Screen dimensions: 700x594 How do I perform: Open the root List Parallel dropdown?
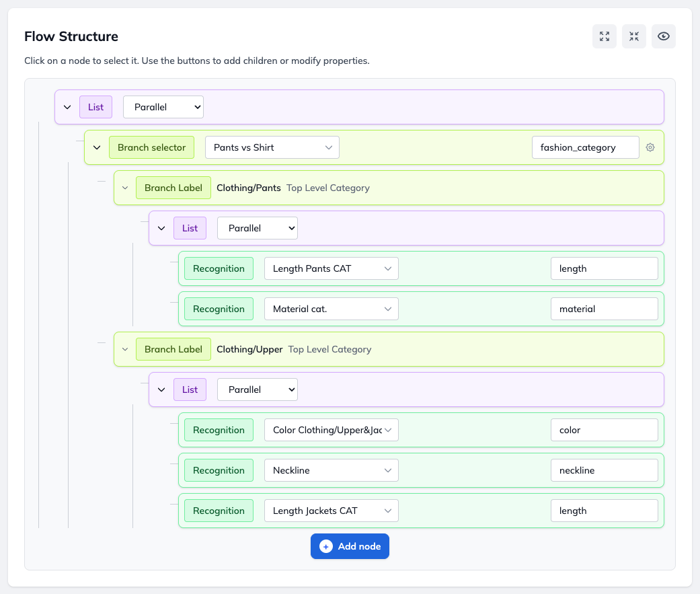click(163, 107)
